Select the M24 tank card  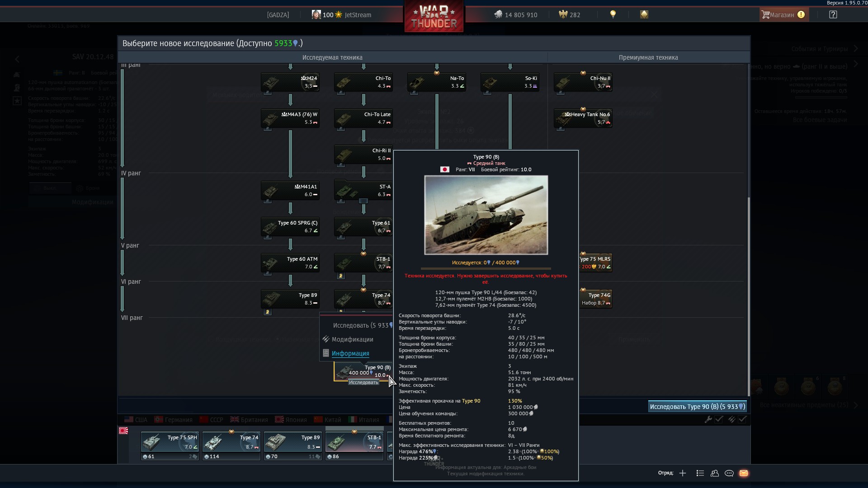click(290, 82)
